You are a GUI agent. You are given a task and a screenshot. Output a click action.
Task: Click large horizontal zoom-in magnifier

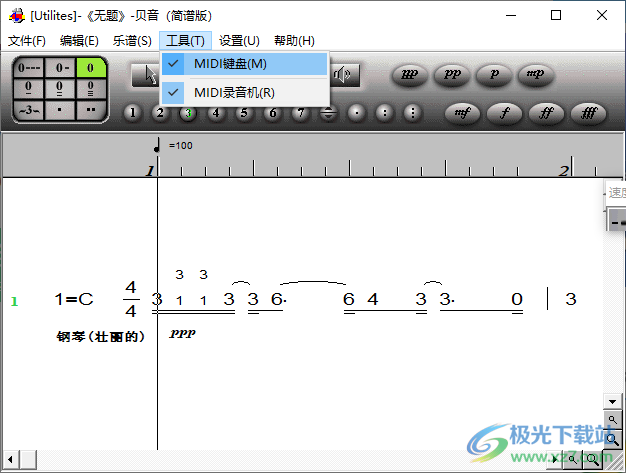(x=592, y=459)
